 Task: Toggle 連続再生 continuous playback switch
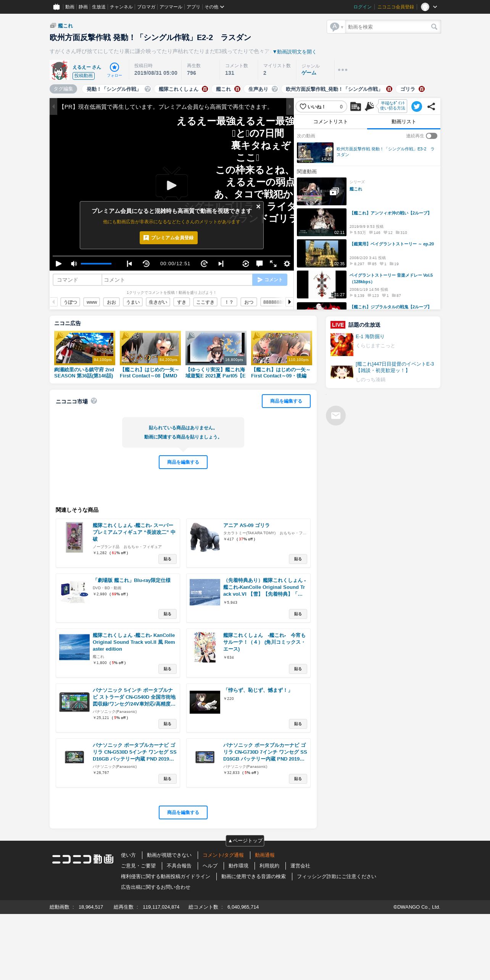[x=432, y=136]
